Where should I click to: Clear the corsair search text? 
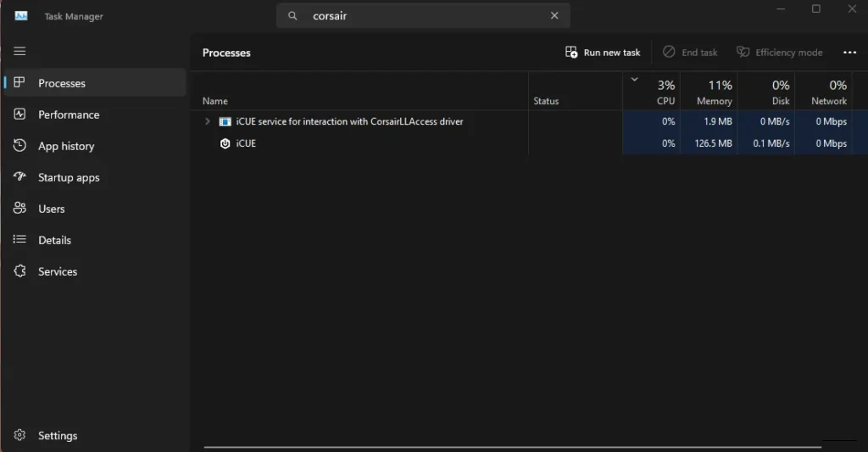coord(554,15)
